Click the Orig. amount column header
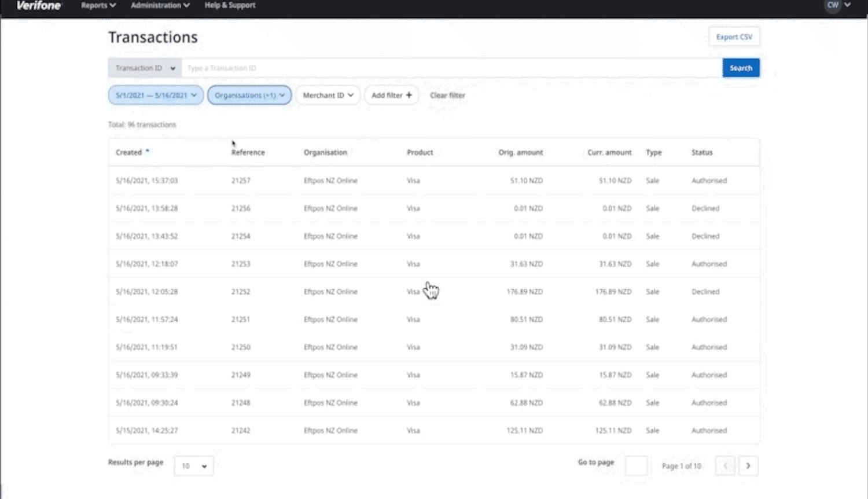This screenshot has height=499, width=868. (x=520, y=152)
